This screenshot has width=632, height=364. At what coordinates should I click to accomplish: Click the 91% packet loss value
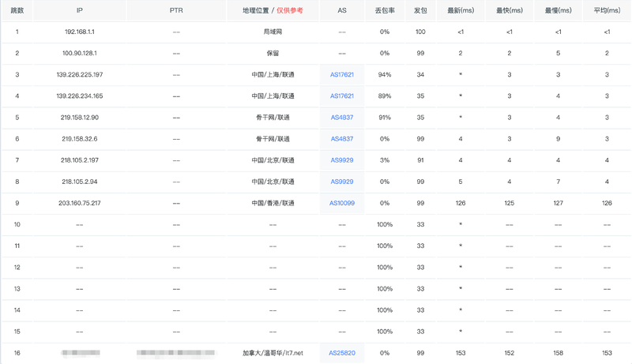click(x=385, y=117)
